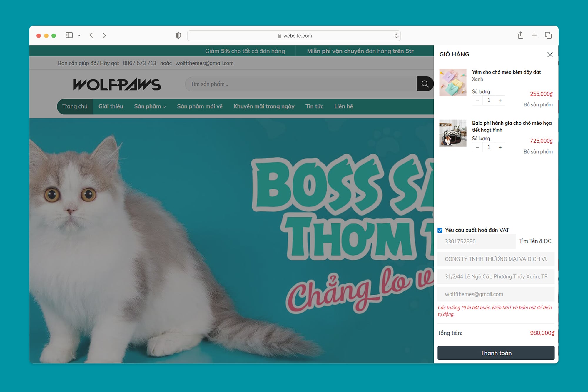Expand the Sản phẩm dropdown menu
The image size is (588, 392).
150,106
